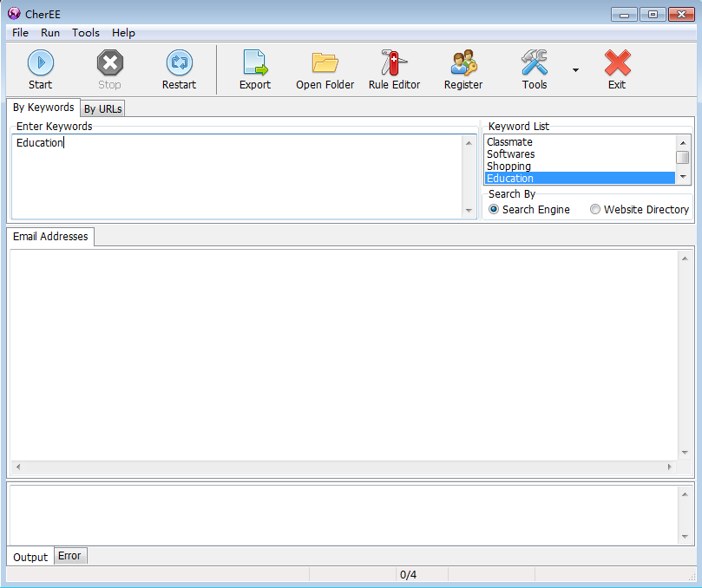This screenshot has height=588, width=702.
Task: Click the red Exit icon
Action: pos(617,62)
